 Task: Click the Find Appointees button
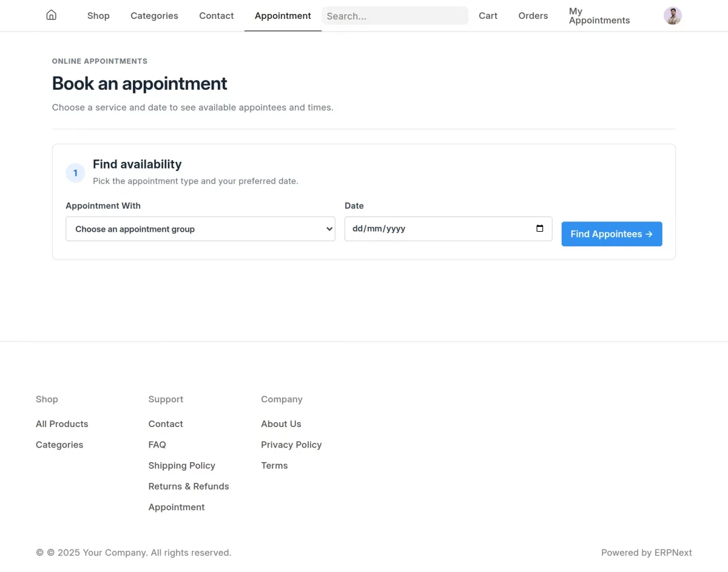(x=612, y=234)
